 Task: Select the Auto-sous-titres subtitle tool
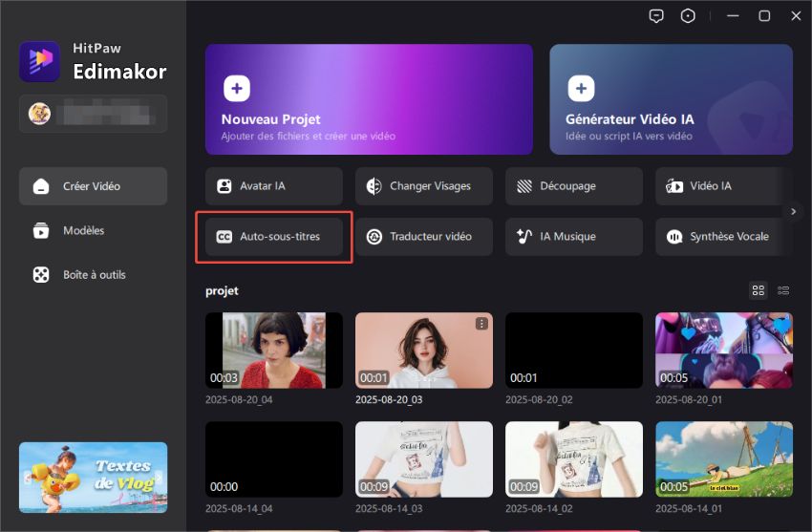click(x=274, y=237)
